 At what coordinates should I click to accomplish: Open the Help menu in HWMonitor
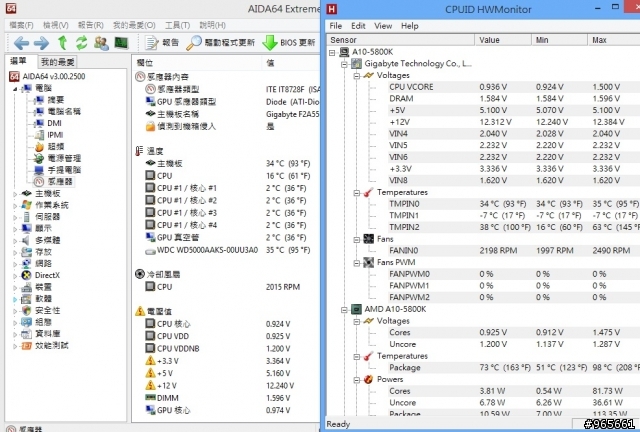pos(409,26)
